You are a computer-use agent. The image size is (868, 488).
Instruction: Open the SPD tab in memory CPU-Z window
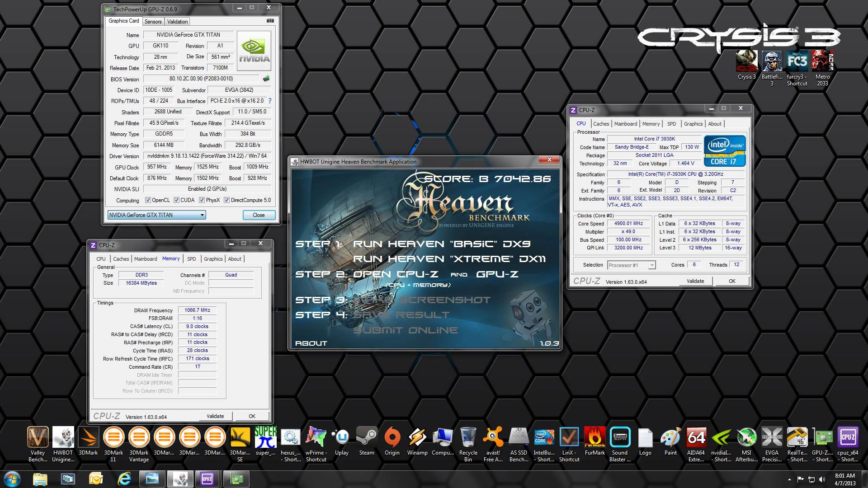coord(192,259)
